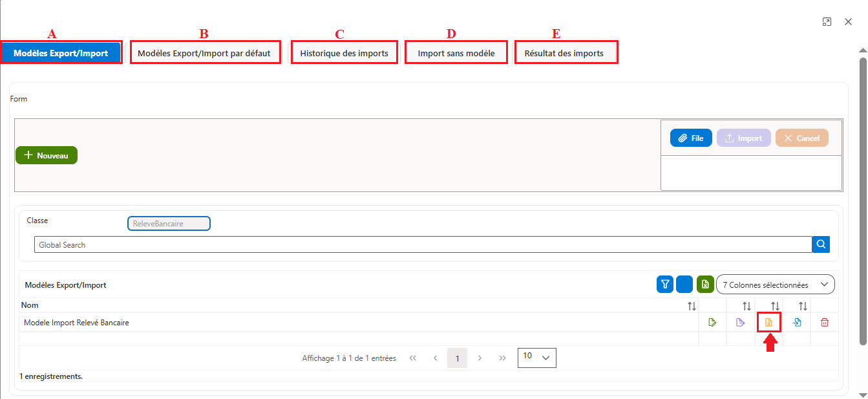Screen dimensions: 868x399
Task: Click the purple export icon in row
Action: tap(741, 322)
